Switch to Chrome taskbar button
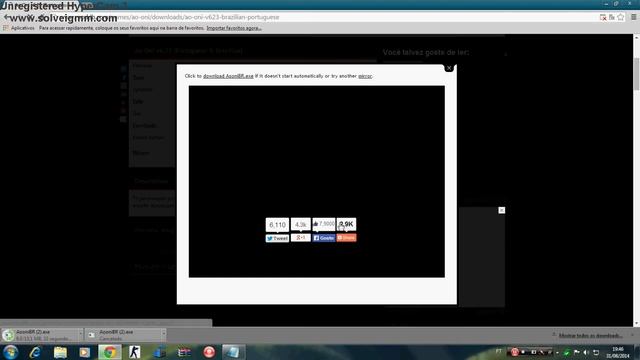 109,352
